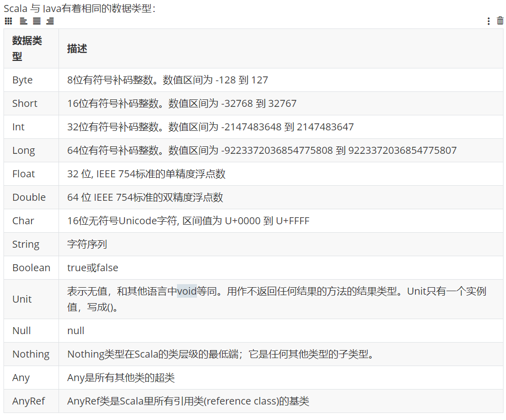Click the Int range description cell

(x=281, y=127)
